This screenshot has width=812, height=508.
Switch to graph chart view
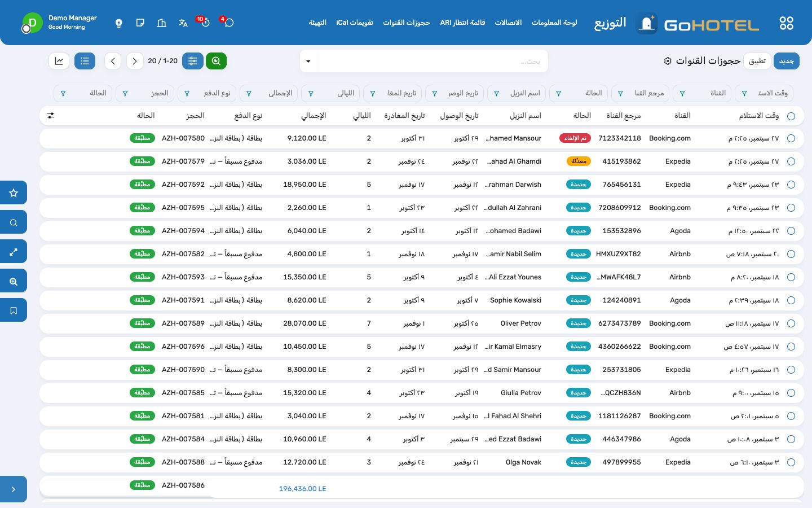(59, 61)
